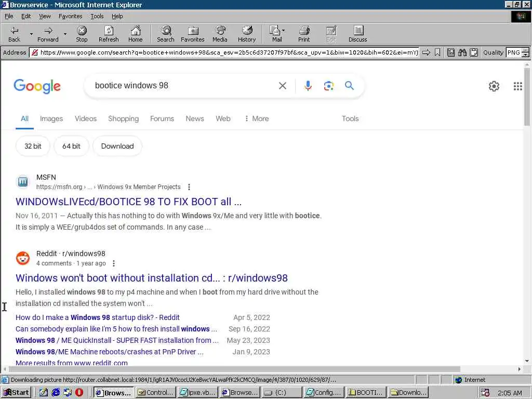This screenshot has width=532, height=399.
Task: Open the Back button history dropdown
Action: click(31, 34)
